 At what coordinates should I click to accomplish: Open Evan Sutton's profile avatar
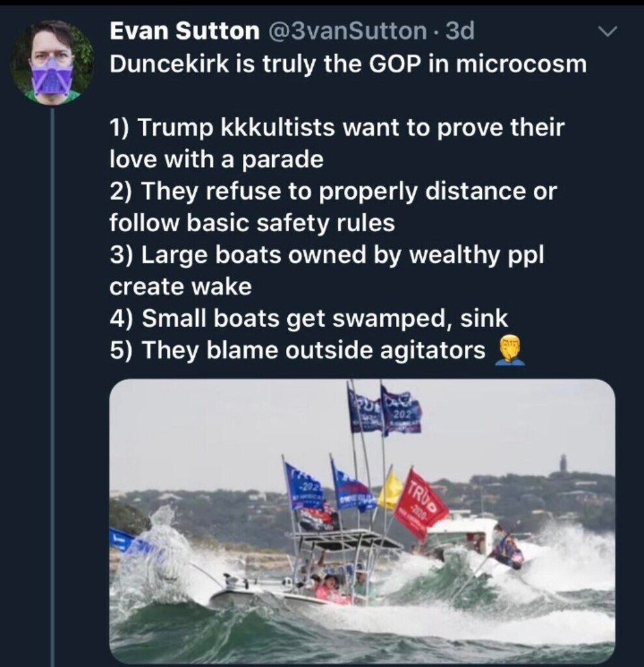(x=52, y=63)
